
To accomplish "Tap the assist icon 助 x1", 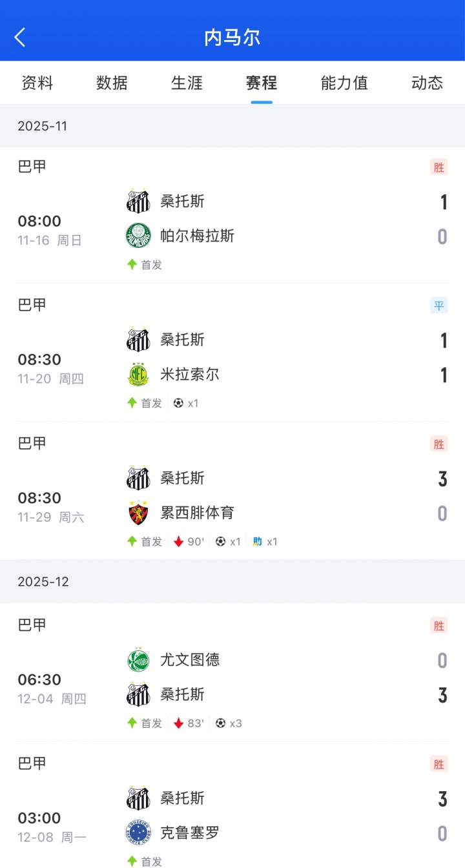I will [258, 542].
